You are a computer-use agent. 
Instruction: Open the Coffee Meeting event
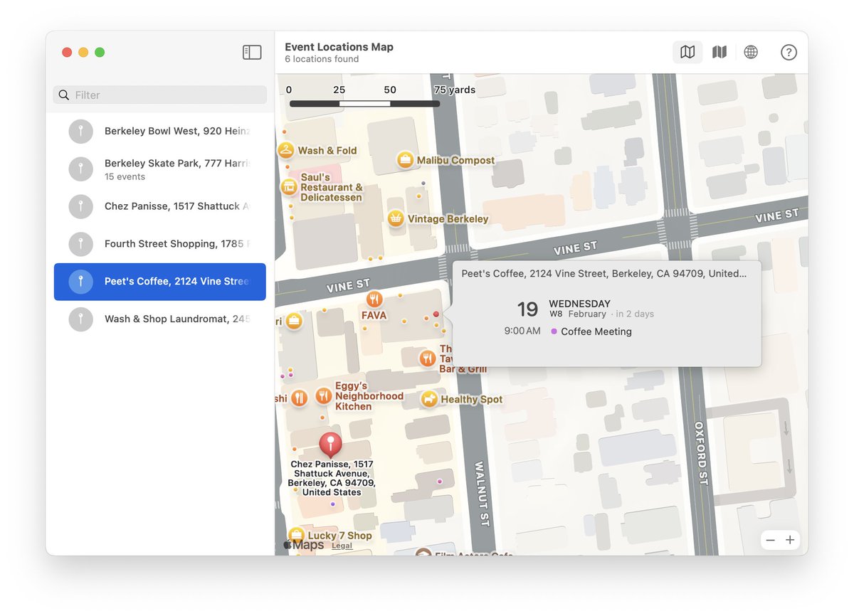(x=596, y=331)
